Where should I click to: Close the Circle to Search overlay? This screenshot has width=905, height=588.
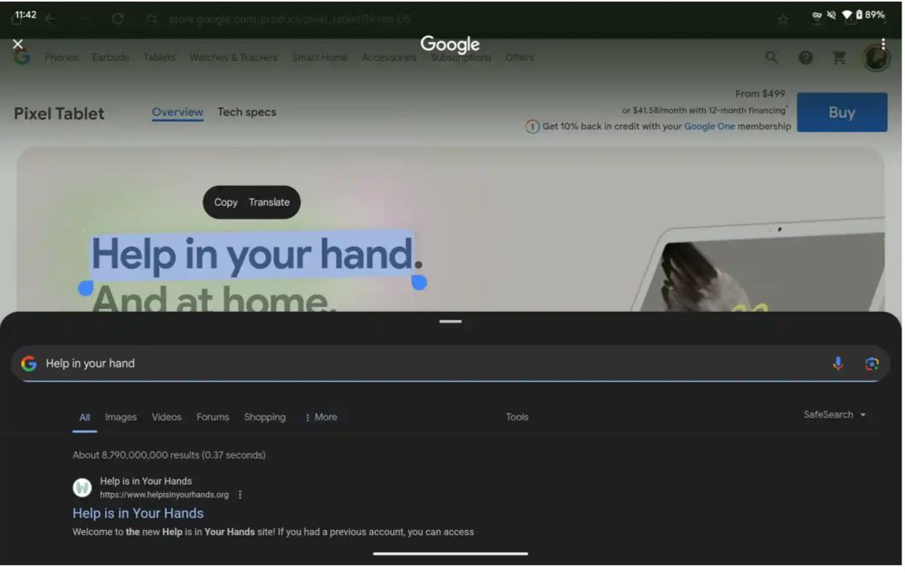[18, 44]
